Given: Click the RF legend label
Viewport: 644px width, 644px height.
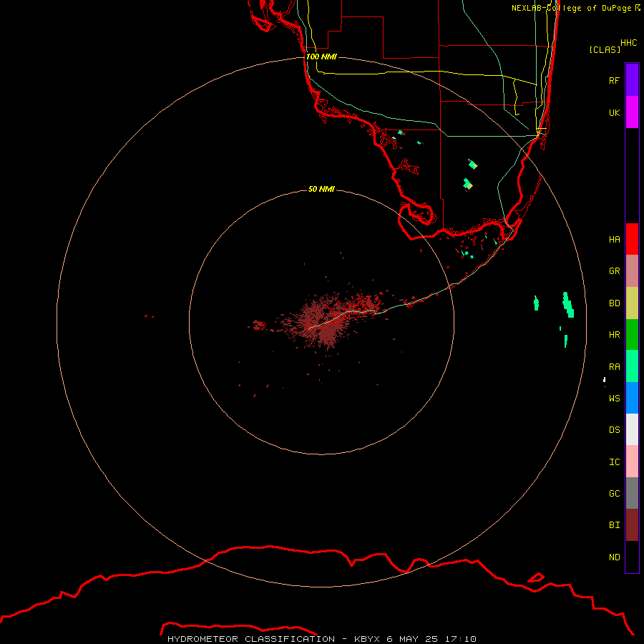Looking at the screenshot, I should pyautogui.click(x=614, y=80).
